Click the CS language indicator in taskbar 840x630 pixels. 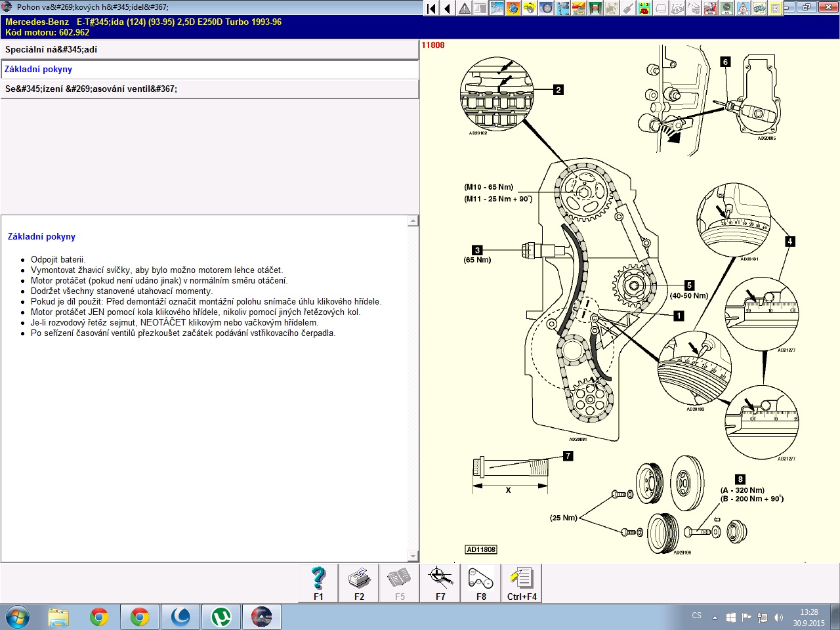(696, 616)
